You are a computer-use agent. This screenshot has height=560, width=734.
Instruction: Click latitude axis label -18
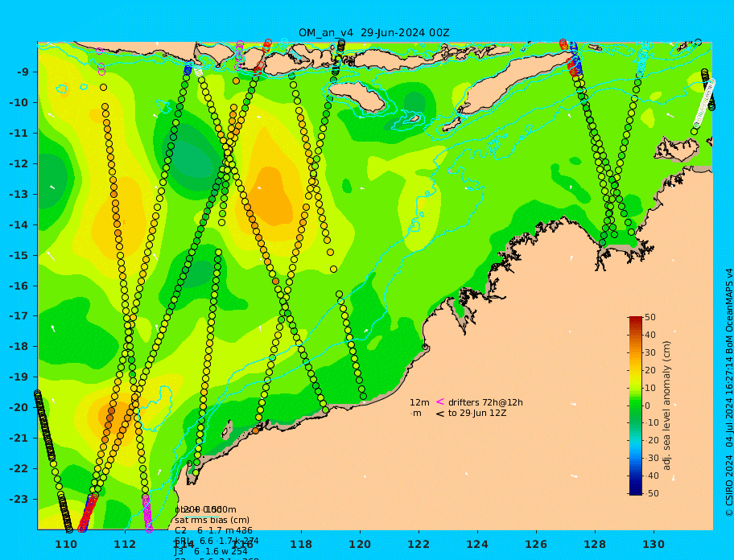(x=19, y=347)
